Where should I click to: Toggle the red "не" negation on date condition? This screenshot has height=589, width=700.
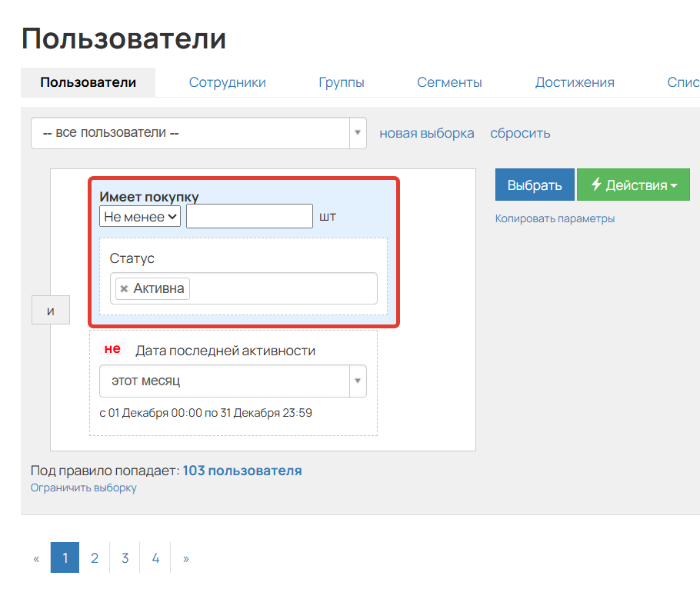[111, 348]
